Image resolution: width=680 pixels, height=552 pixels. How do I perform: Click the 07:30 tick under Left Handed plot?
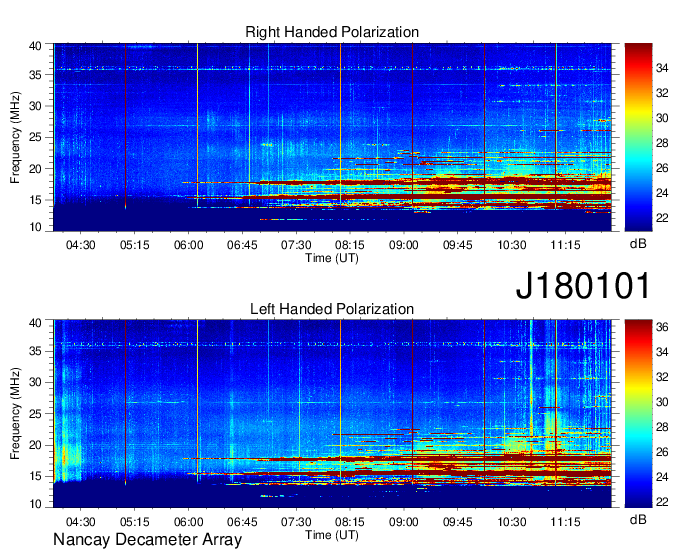[x=296, y=522]
